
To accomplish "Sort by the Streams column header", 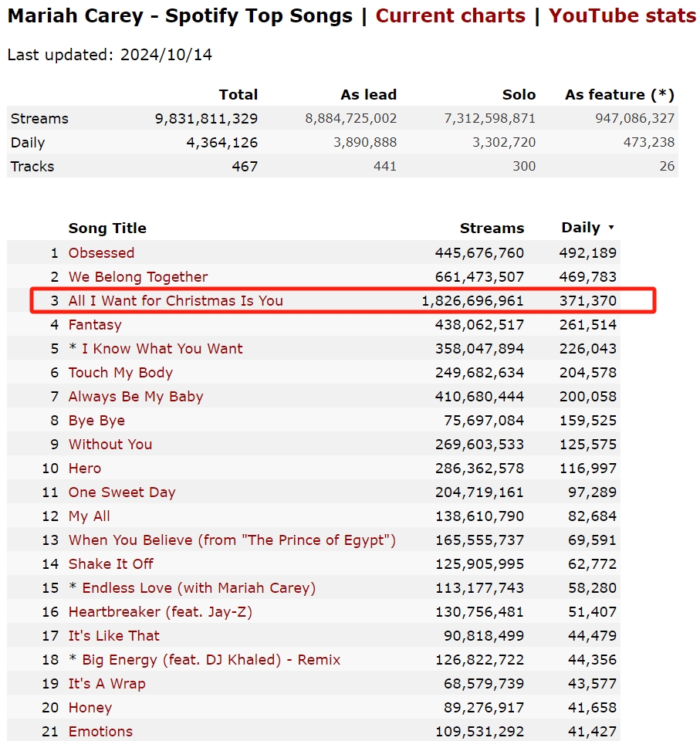I will [x=492, y=228].
